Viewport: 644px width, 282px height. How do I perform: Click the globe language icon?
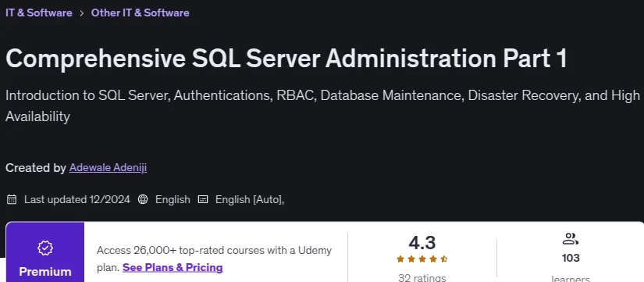coord(143,200)
